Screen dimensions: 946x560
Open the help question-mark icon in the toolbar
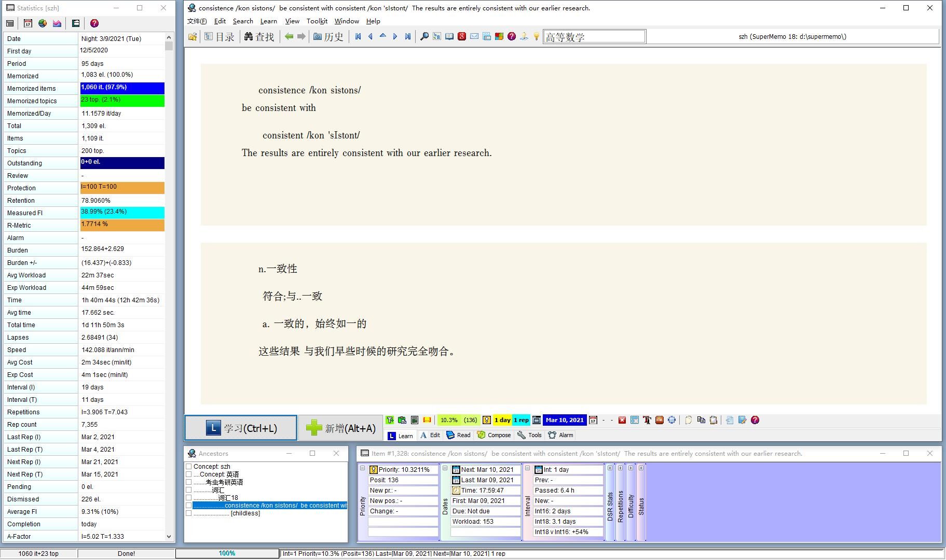click(x=512, y=36)
